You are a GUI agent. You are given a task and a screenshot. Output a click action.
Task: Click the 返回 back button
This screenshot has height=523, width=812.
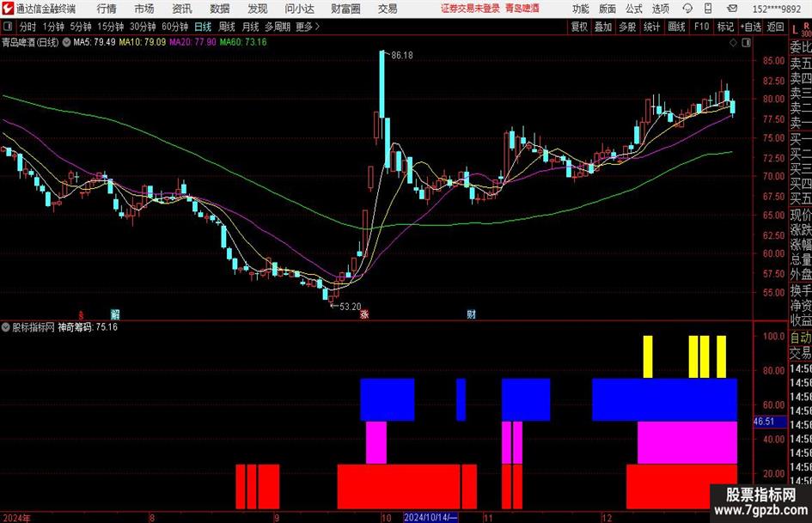[x=775, y=27]
